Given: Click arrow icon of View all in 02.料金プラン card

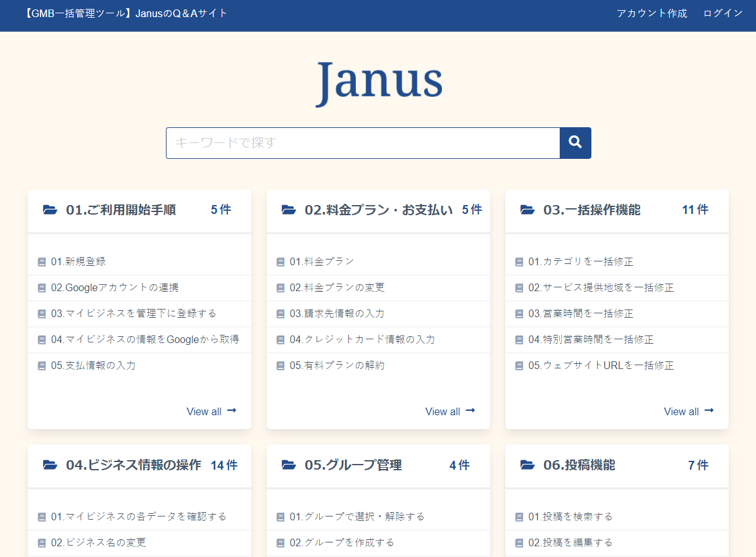Looking at the screenshot, I should (x=470, y=411).
